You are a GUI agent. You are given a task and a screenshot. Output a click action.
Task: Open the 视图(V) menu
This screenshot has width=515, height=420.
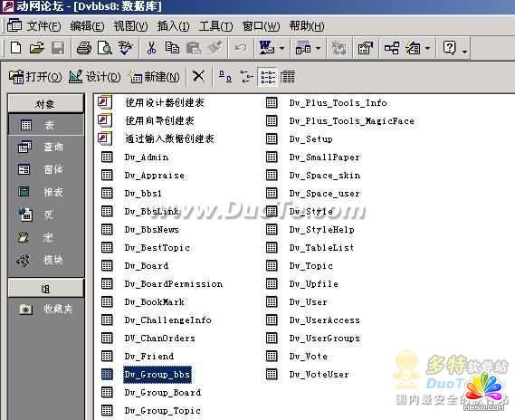point(130,26)
